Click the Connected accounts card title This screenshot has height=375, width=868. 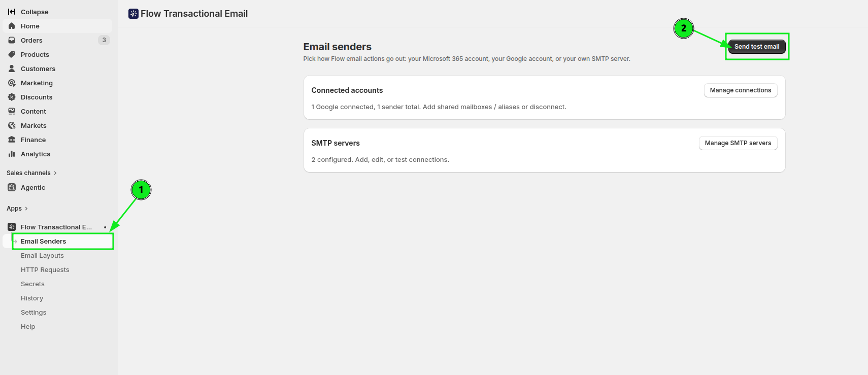[347, 90]
